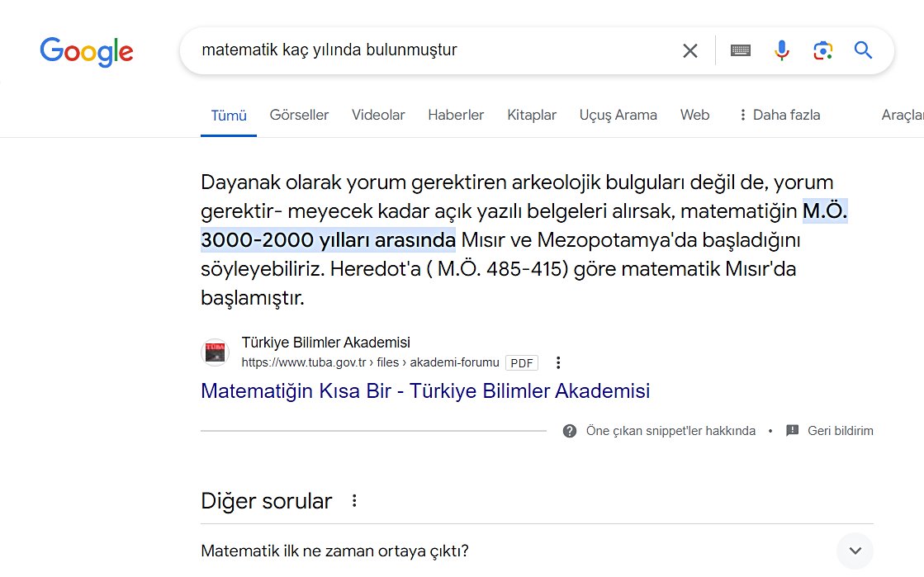Screen dimensions: 924x577
Task: Click the TÜBA site favicon
Action: pos(215,352)
